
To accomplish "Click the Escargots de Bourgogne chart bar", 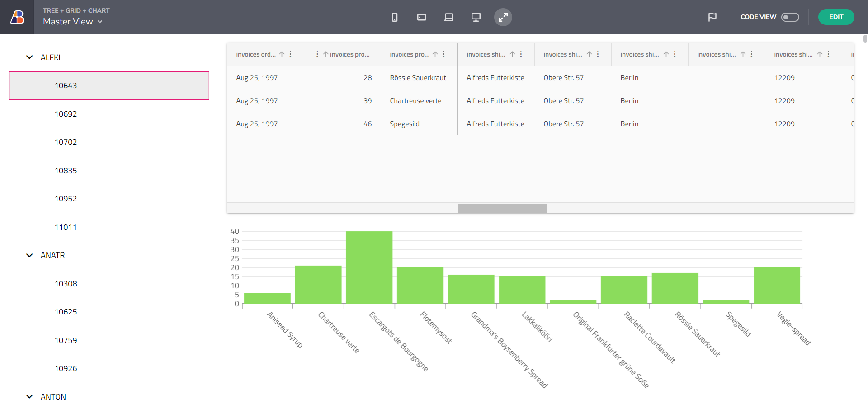I will pyautogui.click(x=369, y=267).
